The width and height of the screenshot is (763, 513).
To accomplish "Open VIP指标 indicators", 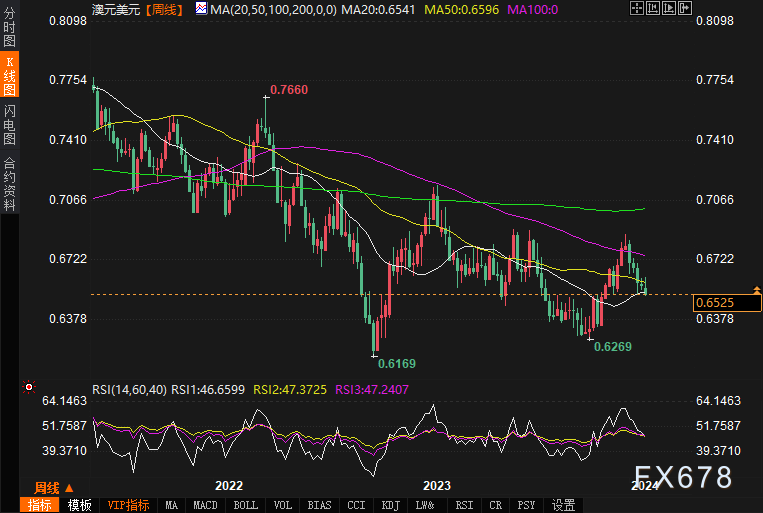I will click(x=127, y=505).
